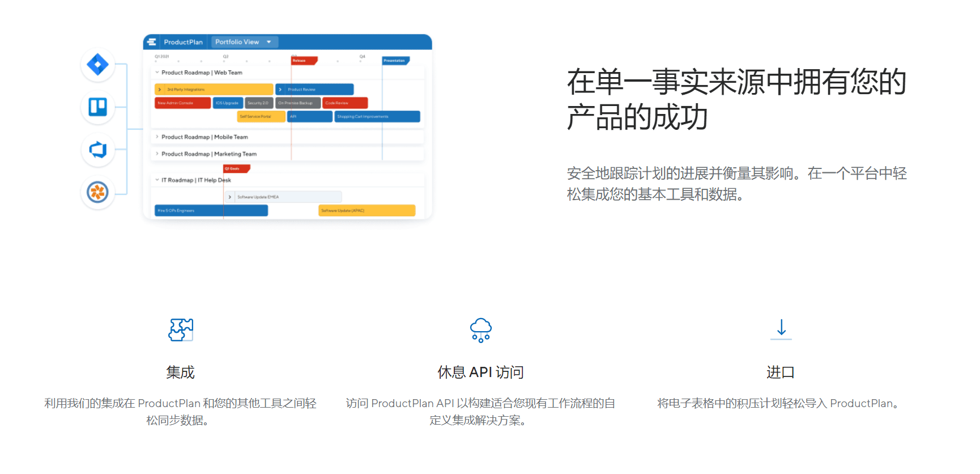Click the paragraph starting 安全地跟踪计划的进展
Image resolution: width=980 pixels, height=474 pixels.
pos(737,184)
